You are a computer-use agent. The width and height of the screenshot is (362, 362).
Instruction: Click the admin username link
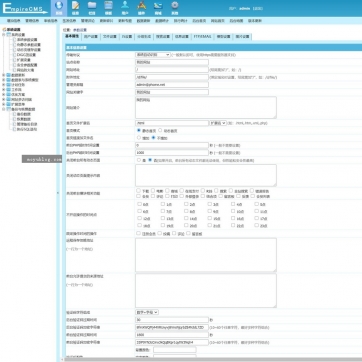pyautogui.click(x=245, y=8)
